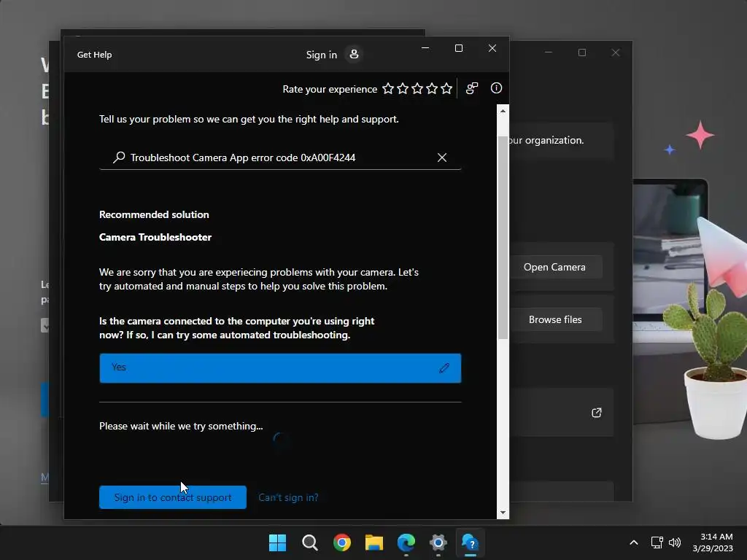Open the Sign in account icon
The width and height of the screenshot is (747, 560).
coord(354,54)
